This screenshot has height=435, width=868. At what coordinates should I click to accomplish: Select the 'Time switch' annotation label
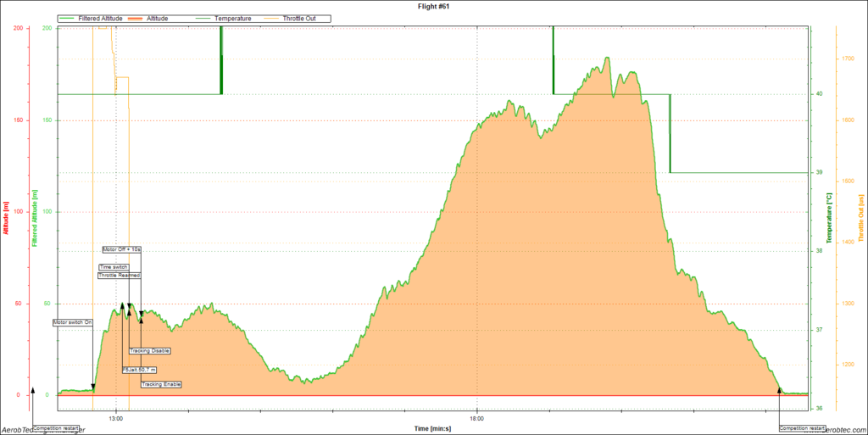[113, 267]
